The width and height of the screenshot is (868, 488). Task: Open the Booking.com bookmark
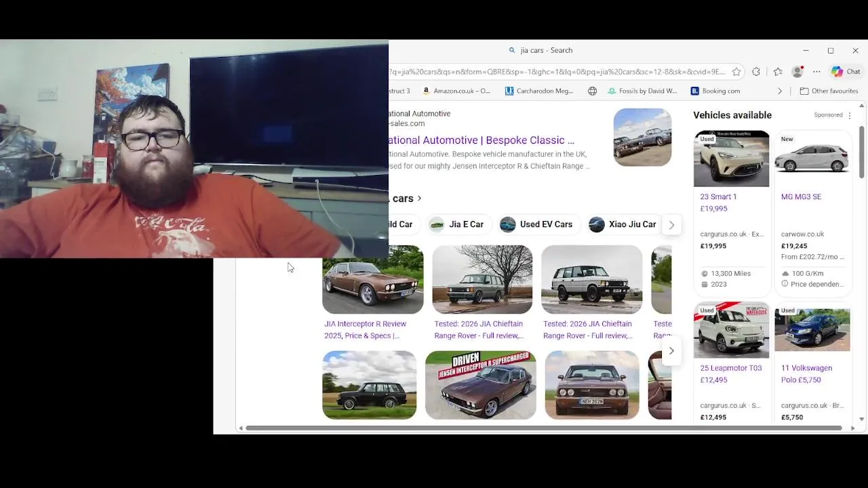point(715,91)
